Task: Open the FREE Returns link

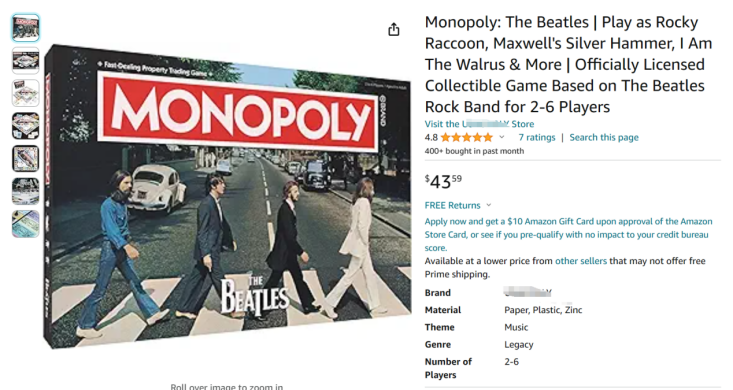Action: (452, 205)
